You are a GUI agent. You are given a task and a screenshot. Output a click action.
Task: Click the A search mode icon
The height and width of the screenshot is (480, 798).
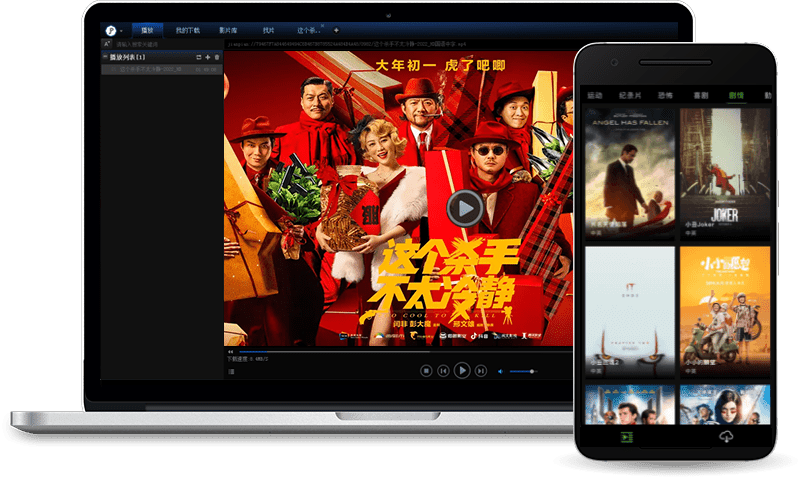[x=107, y=44]
